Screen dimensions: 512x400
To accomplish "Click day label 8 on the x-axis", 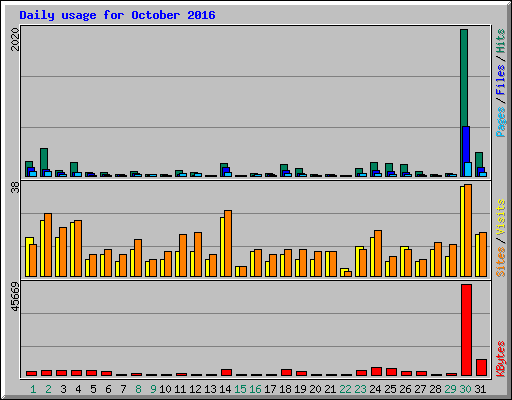I will point(138,389).
